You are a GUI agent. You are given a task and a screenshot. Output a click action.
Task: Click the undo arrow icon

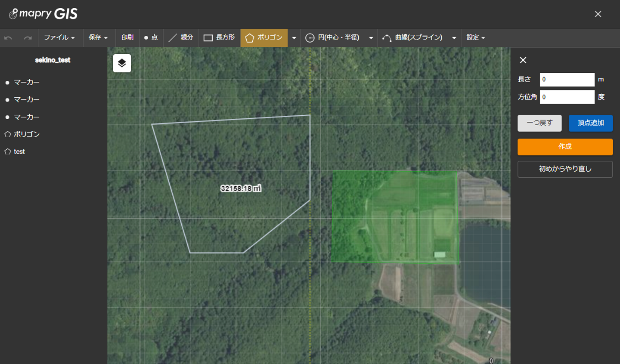coord(8,38)
